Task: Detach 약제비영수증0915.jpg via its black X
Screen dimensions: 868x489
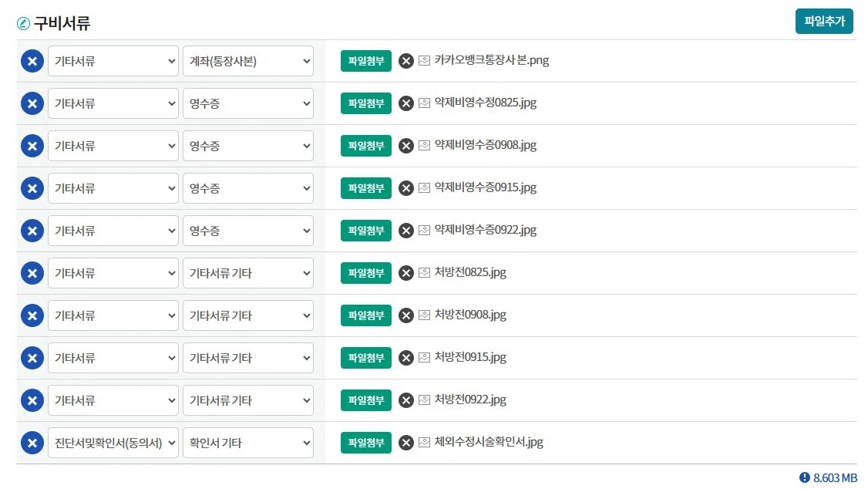Action: tap(406, 187)
